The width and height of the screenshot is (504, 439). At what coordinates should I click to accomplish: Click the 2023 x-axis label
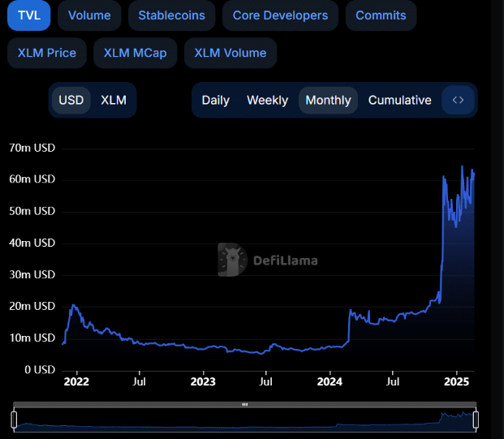(x=203, y=382)
